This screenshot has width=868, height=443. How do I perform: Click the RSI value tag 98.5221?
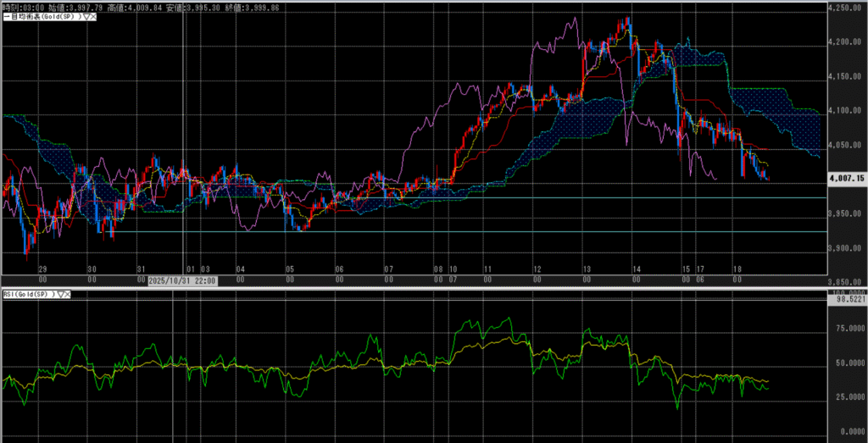pos(847,300)
